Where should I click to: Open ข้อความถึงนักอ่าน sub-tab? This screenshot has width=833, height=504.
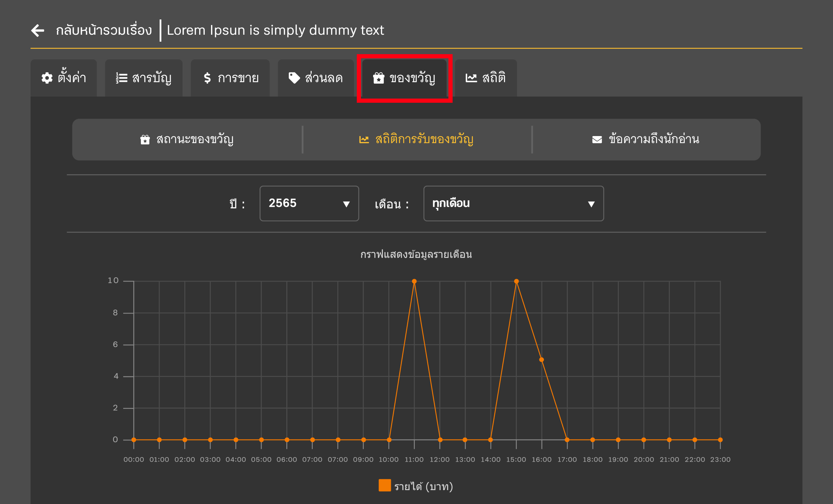coord(646,140)
